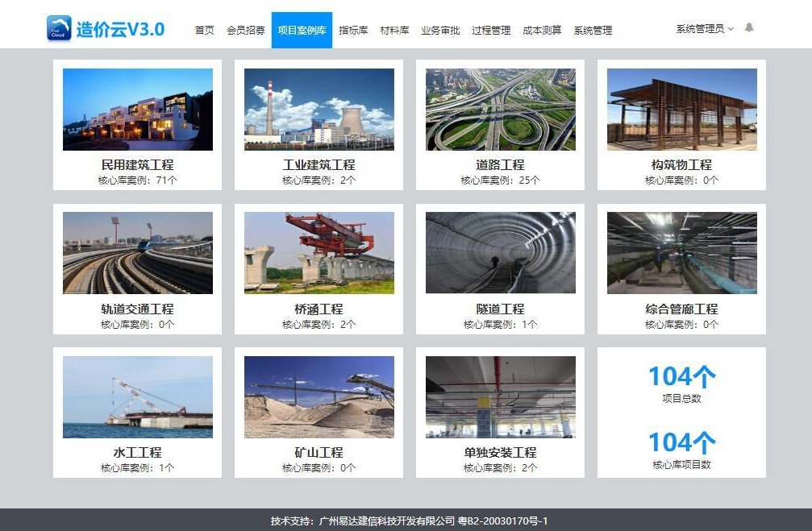Open the 桥涵工程 thumbnail image
Viewport: 812px width, 531px height.
319,252
